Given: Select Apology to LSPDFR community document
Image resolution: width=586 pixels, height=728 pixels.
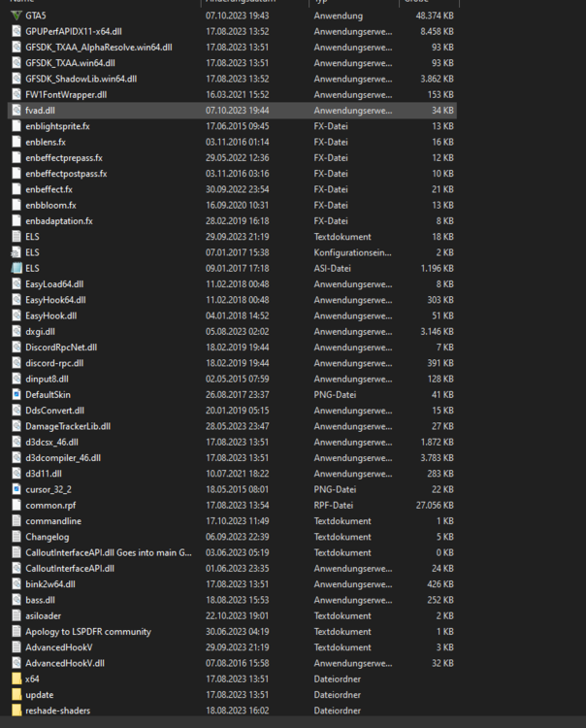Looking at the screenshot, I should point(88,632).
